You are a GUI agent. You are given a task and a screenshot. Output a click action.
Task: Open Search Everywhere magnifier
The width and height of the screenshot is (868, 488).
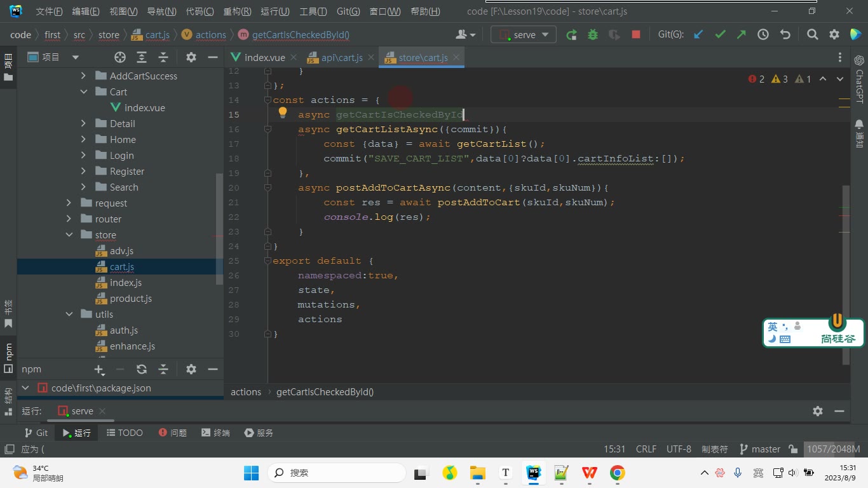coord(812,35)
